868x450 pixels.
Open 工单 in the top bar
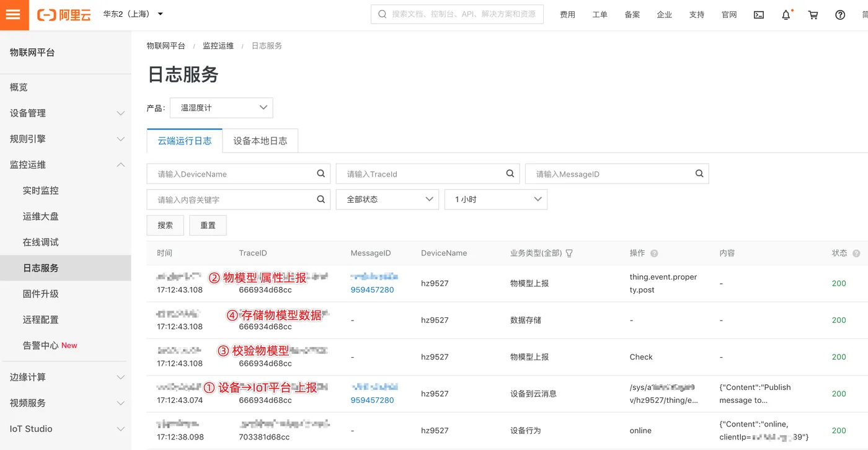click(x=600, y=15)
